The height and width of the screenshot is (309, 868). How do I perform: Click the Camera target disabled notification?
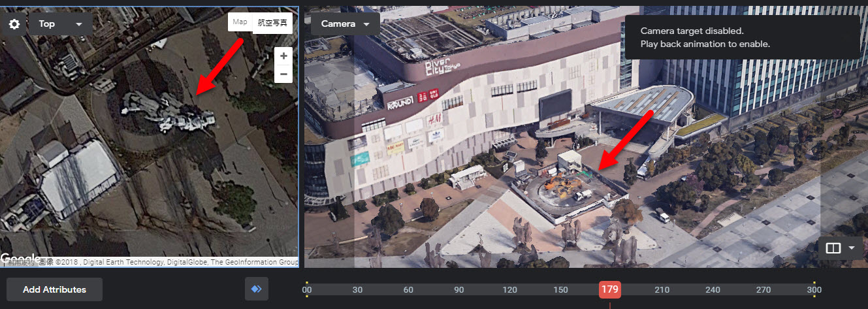743,38
